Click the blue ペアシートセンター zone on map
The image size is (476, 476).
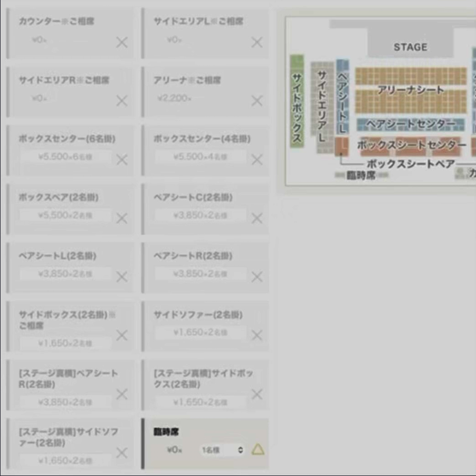tap(411, 125)
